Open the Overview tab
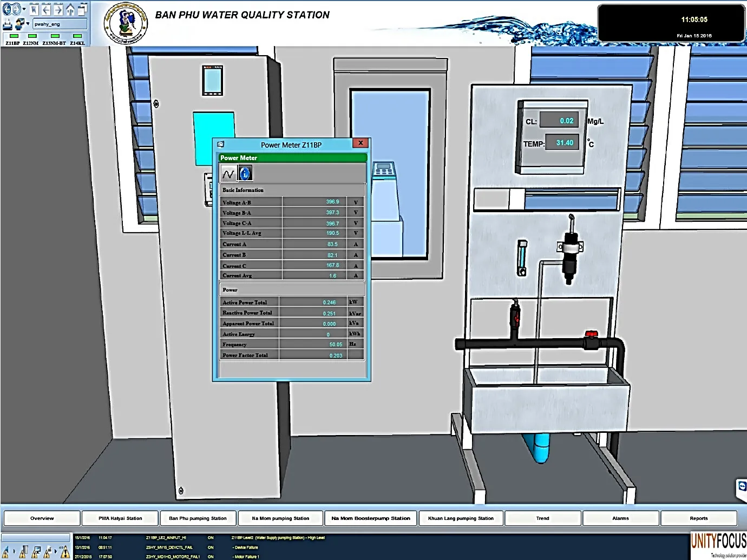Screen dimensions: 747x560 42,518
